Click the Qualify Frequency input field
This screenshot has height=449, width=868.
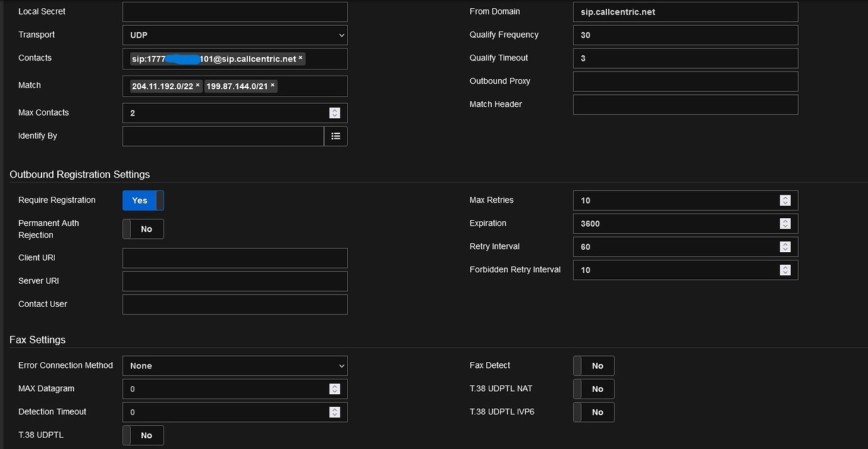[685, 35]
